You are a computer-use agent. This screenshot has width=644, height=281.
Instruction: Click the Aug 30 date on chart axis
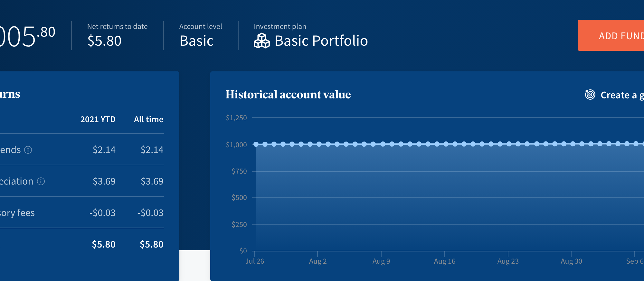tap(571, 261)
